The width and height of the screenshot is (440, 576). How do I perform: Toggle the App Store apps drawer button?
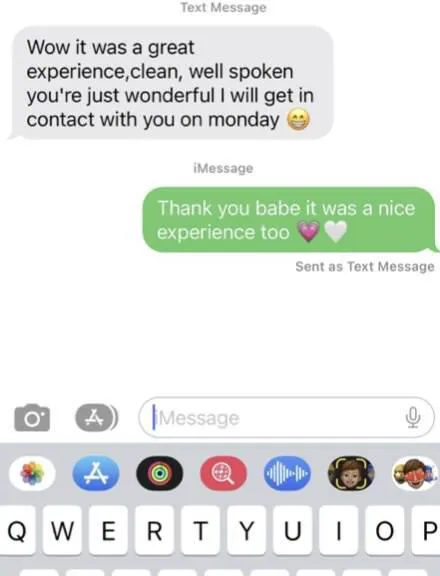coord(97,417)
